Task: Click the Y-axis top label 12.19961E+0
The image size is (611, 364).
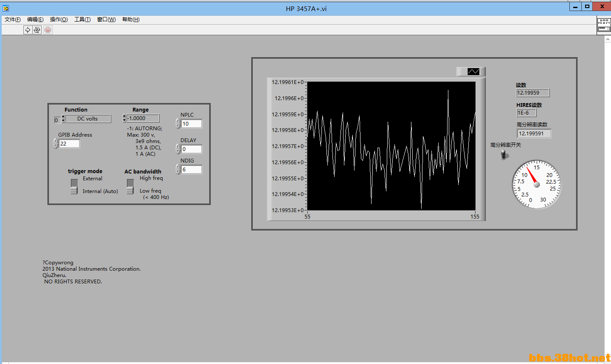Action: 287,82
